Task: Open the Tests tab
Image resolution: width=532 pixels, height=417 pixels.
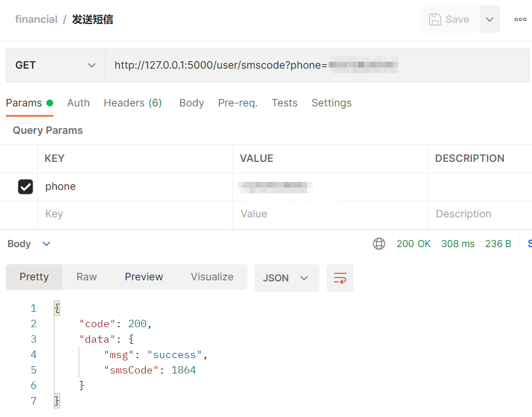Action: coord(284,103)
